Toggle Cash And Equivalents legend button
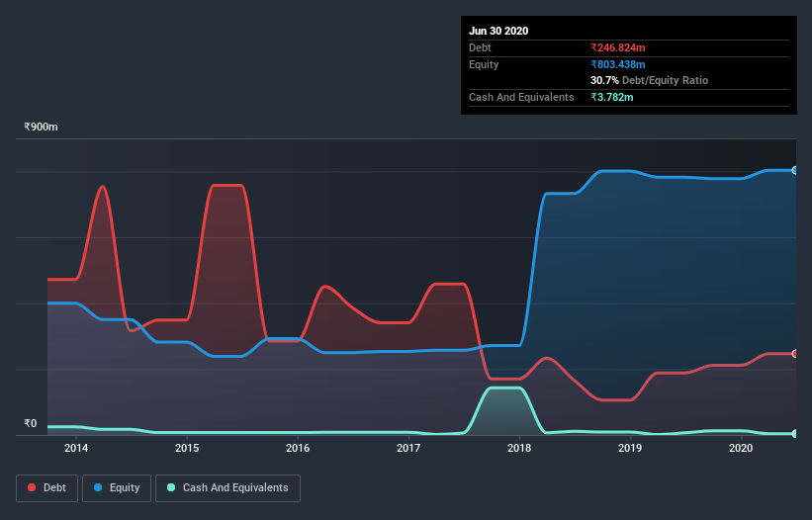Viewport: 812px width, 520px height. pyautogui.click(x=227, y=488)
